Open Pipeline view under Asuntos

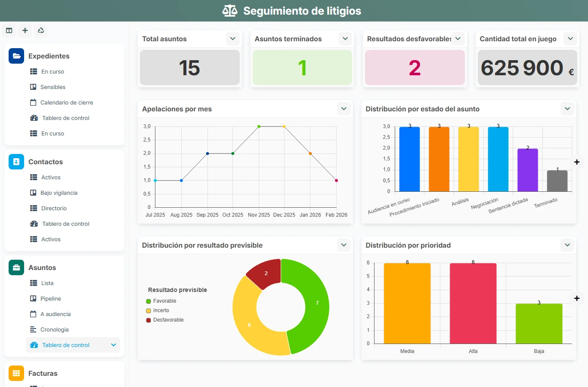click(x=51, y=298)
